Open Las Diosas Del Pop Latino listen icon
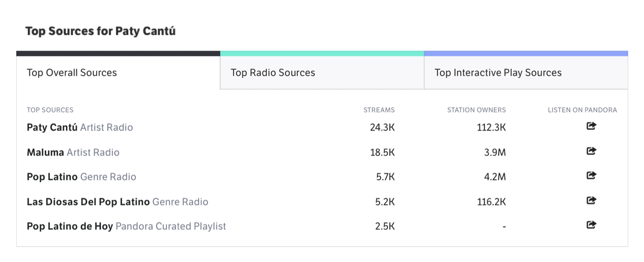 click(591, 201)
